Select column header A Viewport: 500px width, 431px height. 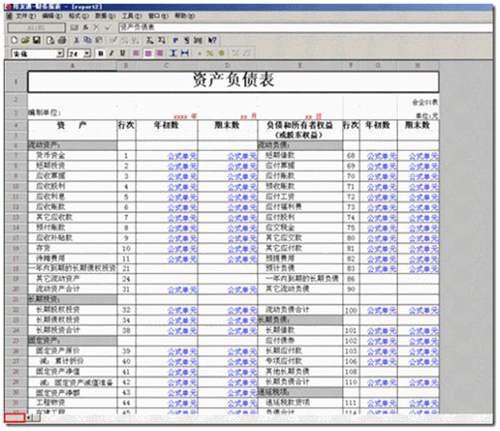tap(72, 66)
